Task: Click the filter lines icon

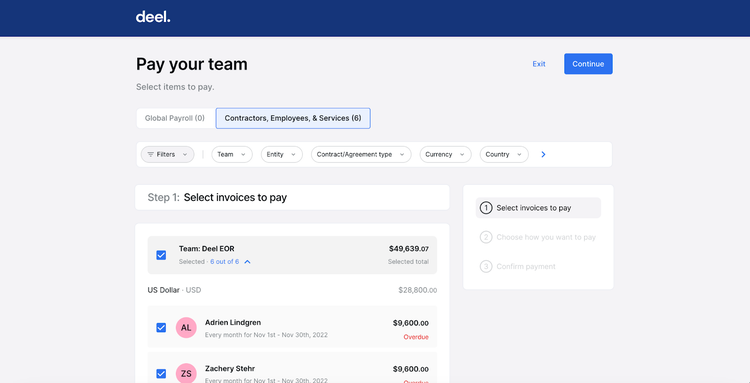Action: tap(151, 154)
